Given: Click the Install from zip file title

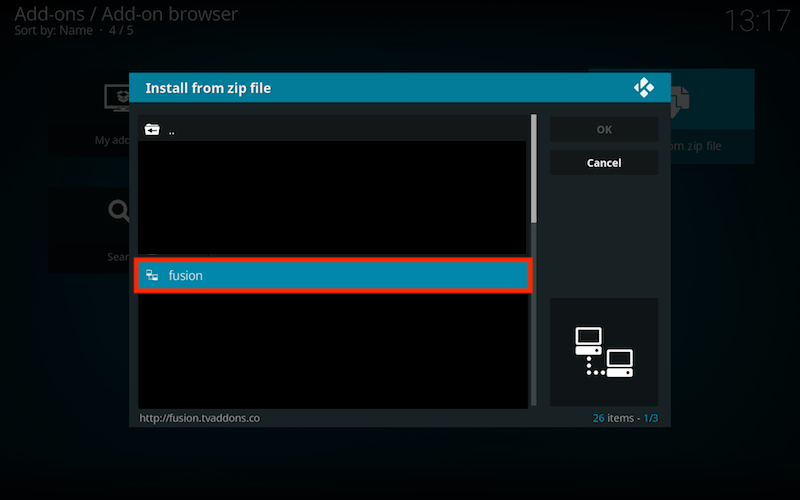Looking at the screenshot, I should coord(208,88).
